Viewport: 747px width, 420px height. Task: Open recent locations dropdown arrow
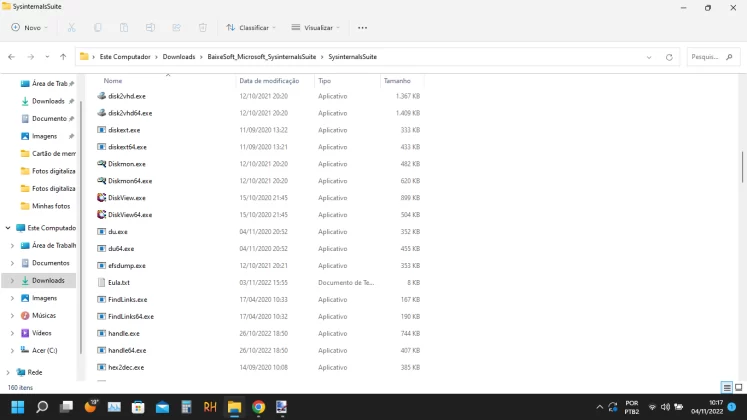point(47,57)
